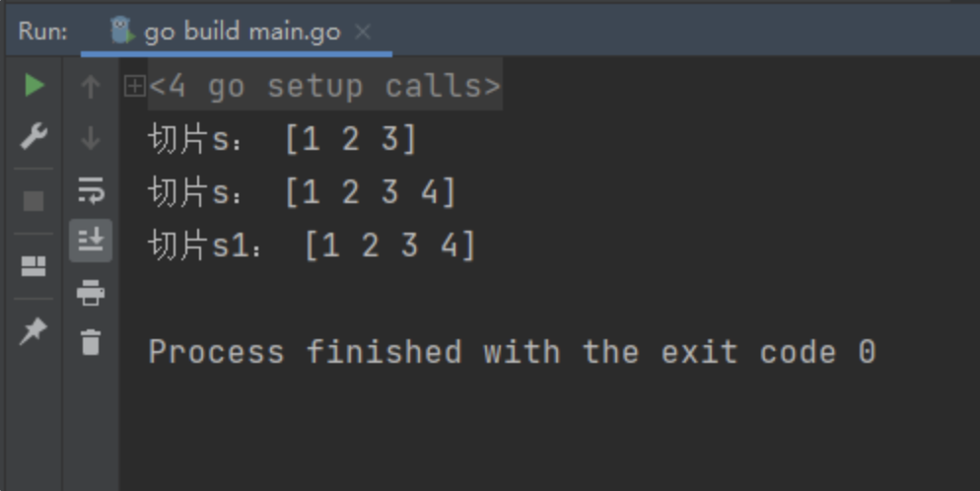The height and width of the screenshot is (491, 980).
Task: Expand the folded go setup calls block
Action: coord(134,86)
